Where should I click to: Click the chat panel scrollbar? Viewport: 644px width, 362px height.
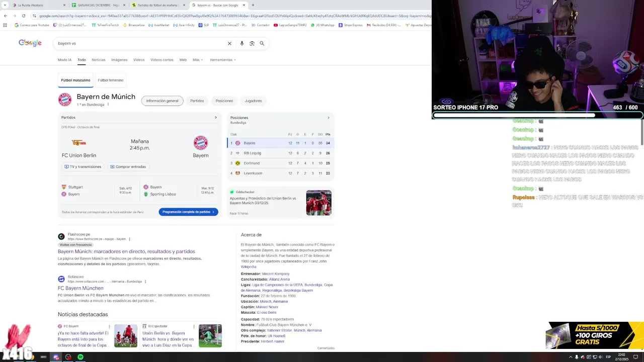tap(642, 132)
